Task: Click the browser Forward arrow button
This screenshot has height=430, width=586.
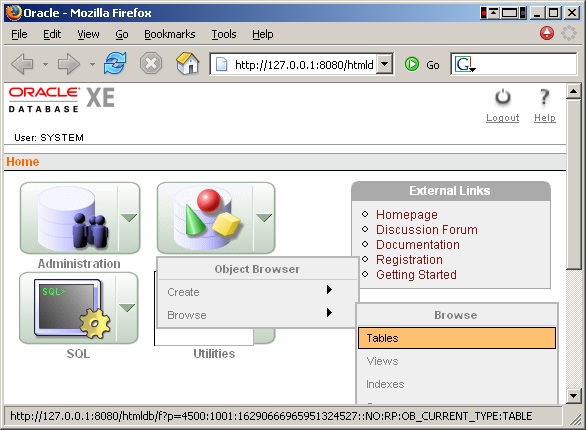Action: tap(69, 64)
